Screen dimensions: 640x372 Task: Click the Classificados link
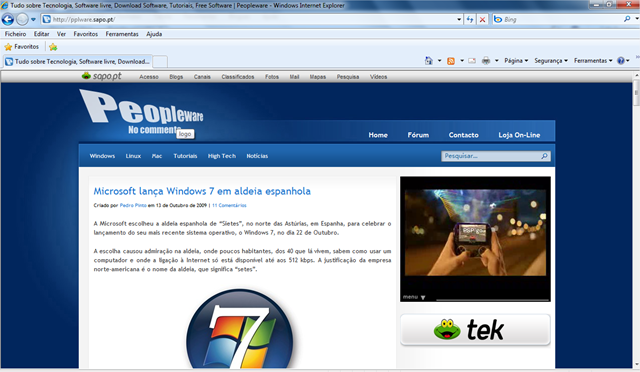(238, 77)
